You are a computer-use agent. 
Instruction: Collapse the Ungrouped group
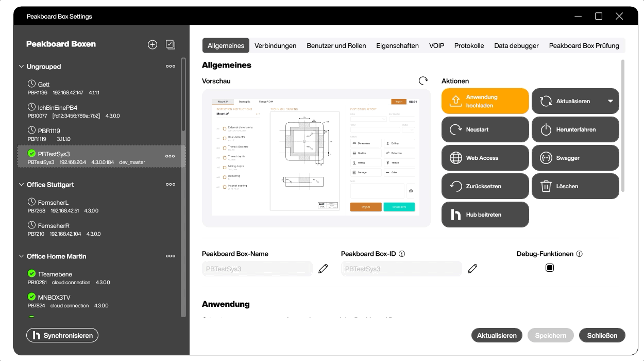pyautogui.click(x=22, y=67)
